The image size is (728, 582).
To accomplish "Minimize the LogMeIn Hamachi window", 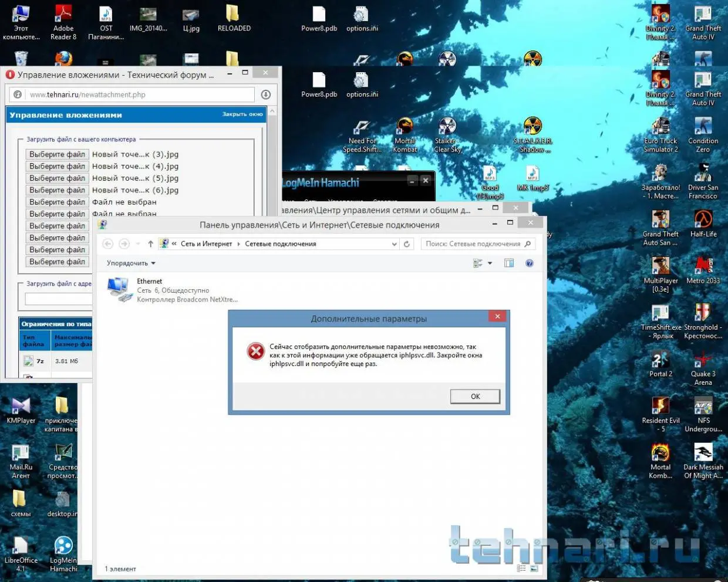I will tap(412, 181).
